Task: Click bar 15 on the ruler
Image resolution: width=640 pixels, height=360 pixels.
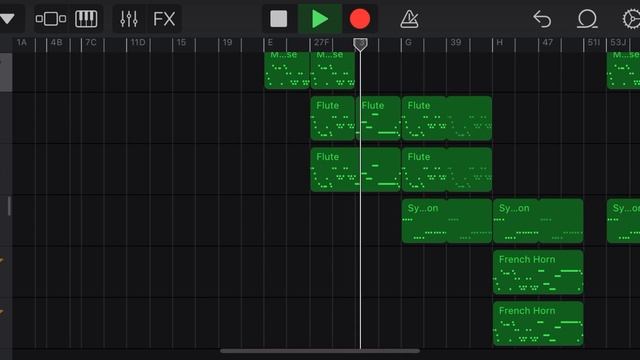Action: pos(181,42)
